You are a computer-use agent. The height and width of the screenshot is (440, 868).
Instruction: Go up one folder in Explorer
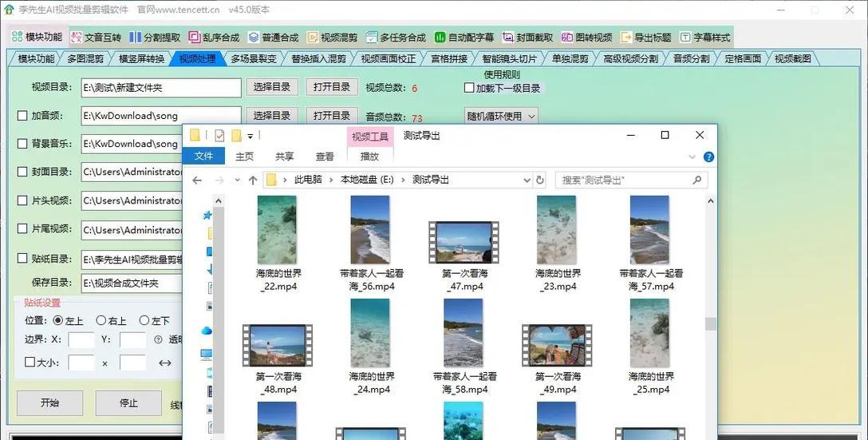pyautogui.click(x=253, y=180)
